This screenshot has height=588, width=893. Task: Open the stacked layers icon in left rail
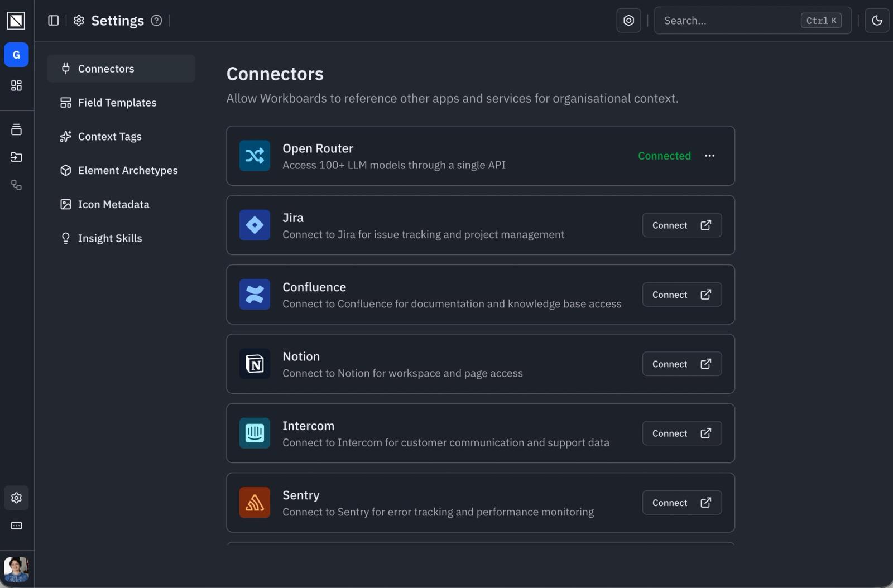click(x=16, y=129)
